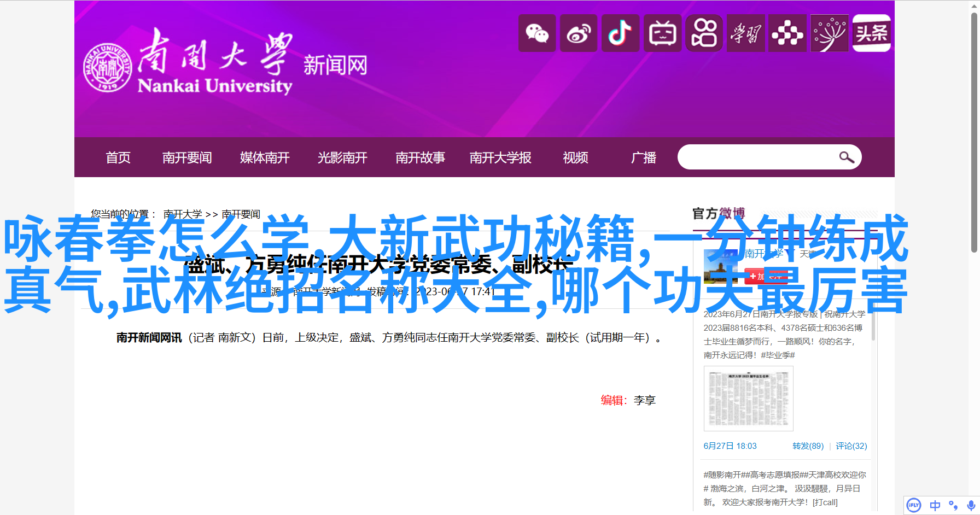Open the 南开大学报 menu item
This screenshot has height=515, width=980.
coord(500,157)
